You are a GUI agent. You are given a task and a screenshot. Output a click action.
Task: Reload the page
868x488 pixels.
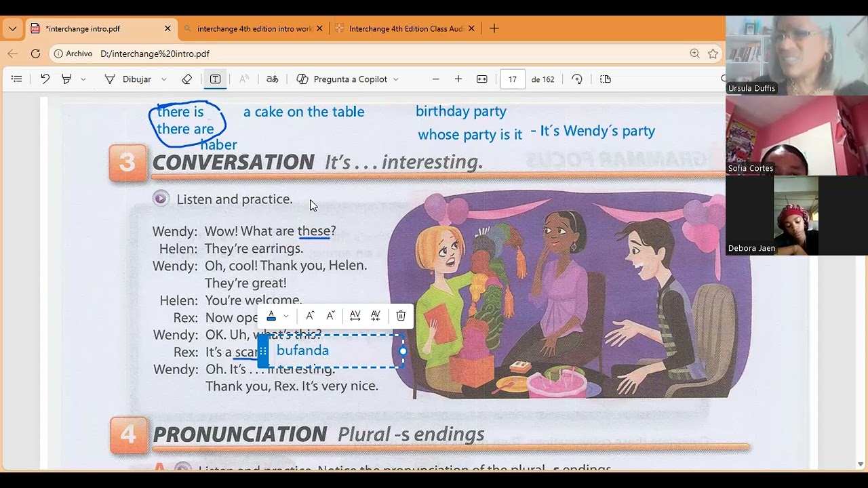tap(36, 54)
